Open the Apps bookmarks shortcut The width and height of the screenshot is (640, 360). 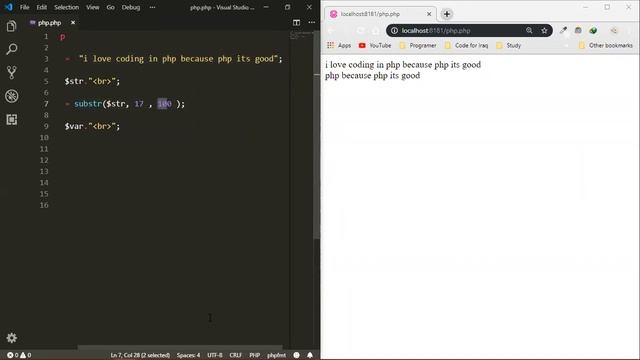(339, 45)
